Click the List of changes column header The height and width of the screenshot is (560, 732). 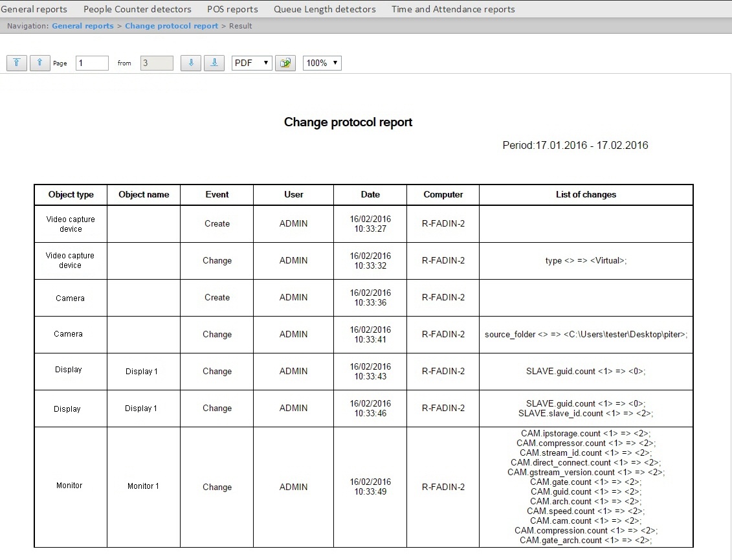586,194
